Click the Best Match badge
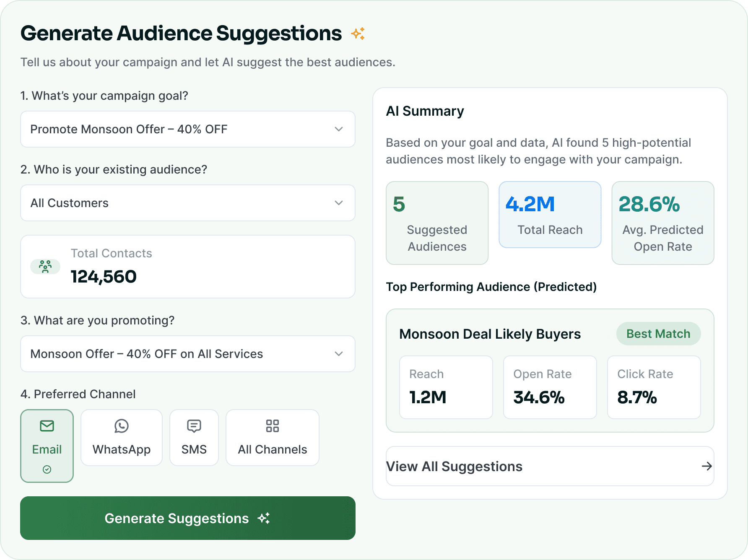 [658, 334]
